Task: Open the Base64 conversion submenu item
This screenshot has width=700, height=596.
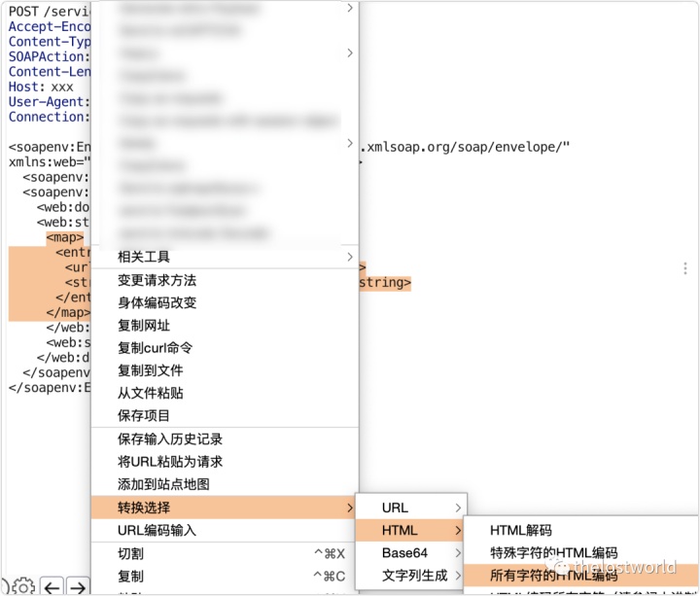Action: pyautogui.click(x=411, y=553)
